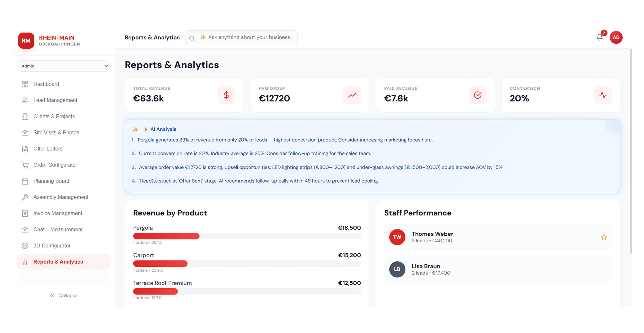The height and width of the screenshot is (333, 644).
Task: Click the Terrace Roof Premium revenue bar
Action: coord(247,291)
